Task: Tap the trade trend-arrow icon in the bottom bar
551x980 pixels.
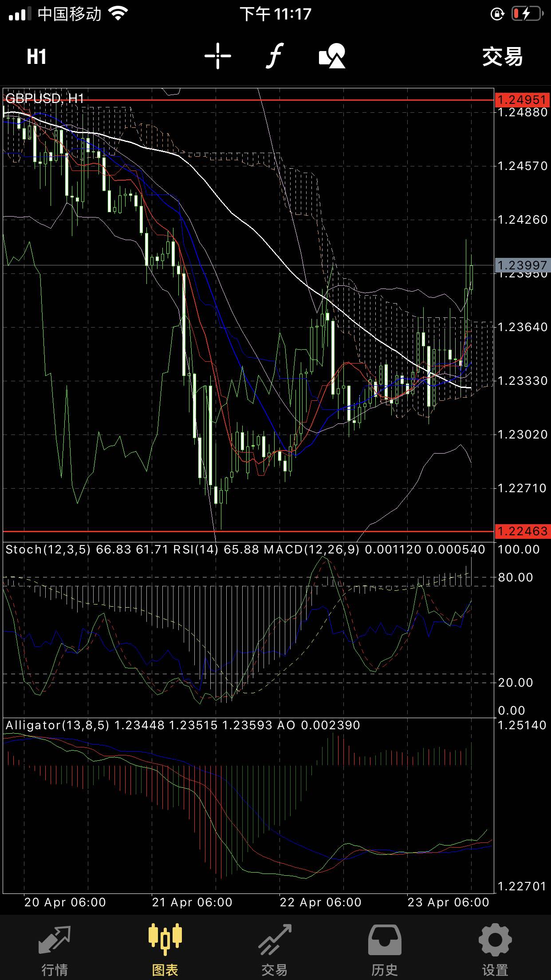Action: [275, 940]
